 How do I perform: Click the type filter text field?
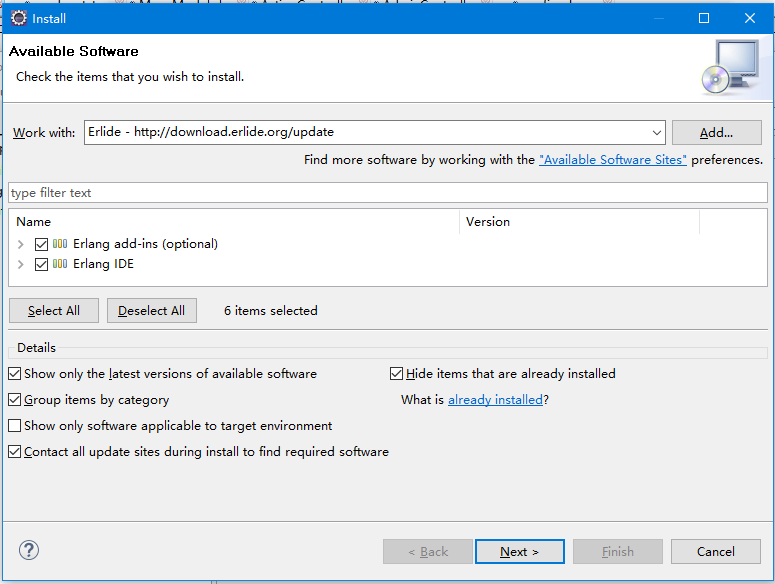pyautogui.click(x=388, y=193)
